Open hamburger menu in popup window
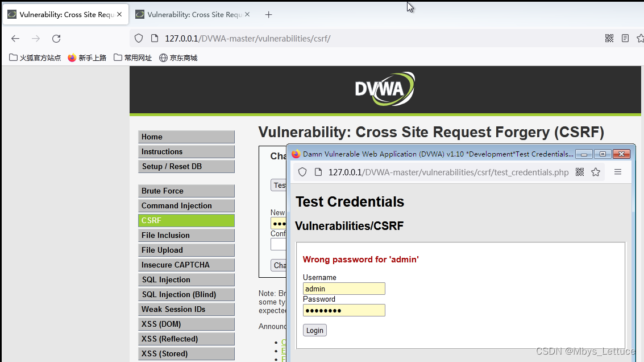 point(618,172)
